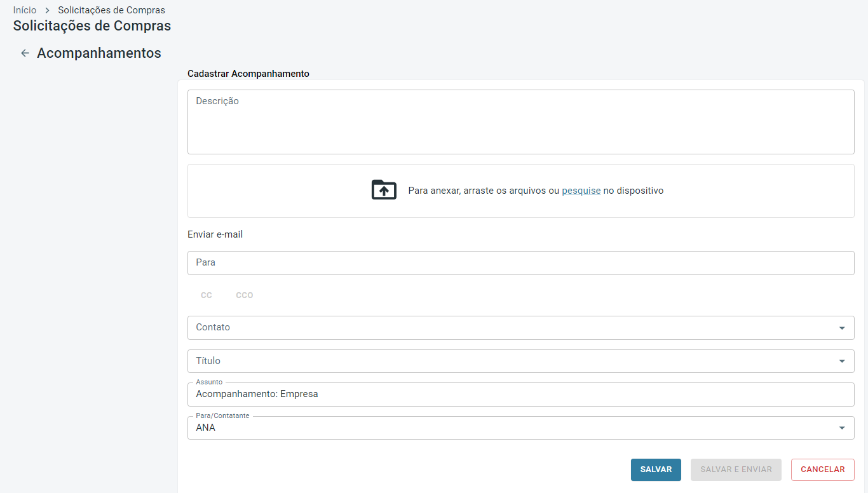This screenshot has height=493, width=868.
Task: Expand the Título dropdown arrow
Action: 842,361
